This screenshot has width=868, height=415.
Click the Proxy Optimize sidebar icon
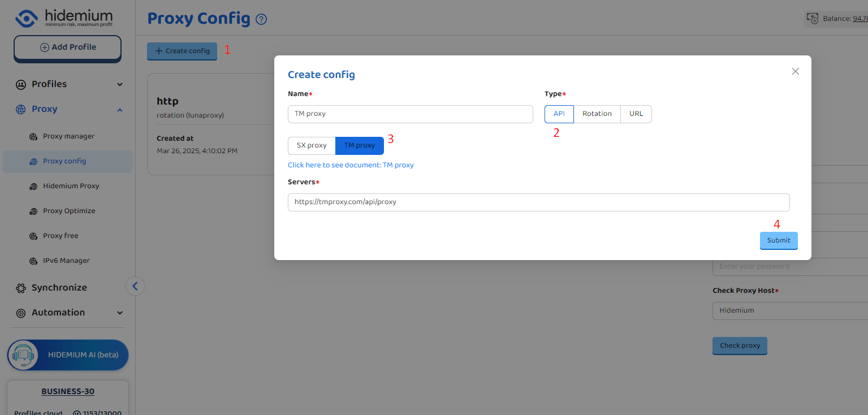pyautogui.click(x=33, y=211)
